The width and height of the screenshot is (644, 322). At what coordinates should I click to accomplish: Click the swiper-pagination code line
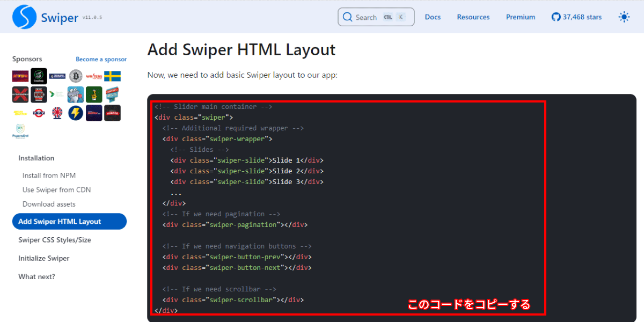click(235, 225)
